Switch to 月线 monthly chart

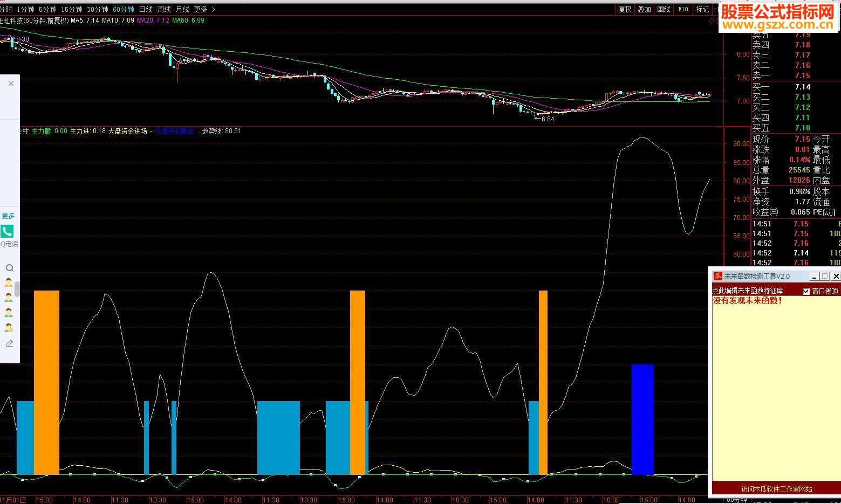182,9
